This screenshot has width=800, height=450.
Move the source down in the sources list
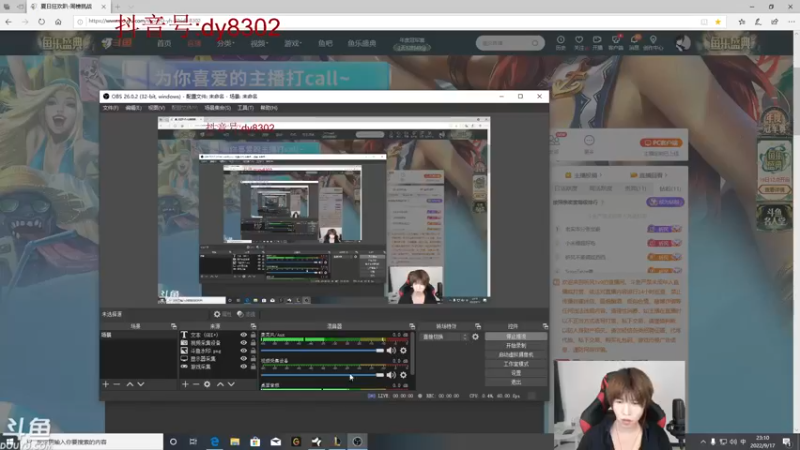(x=231, y=384)
